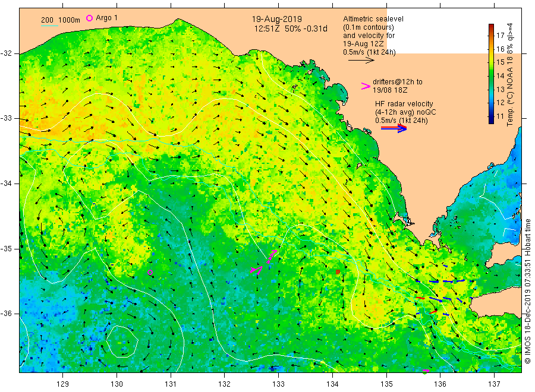Click the "200 1000m" depth legend text
The height and width of the screenshot is (392, 535).
(x=61, y=20)
